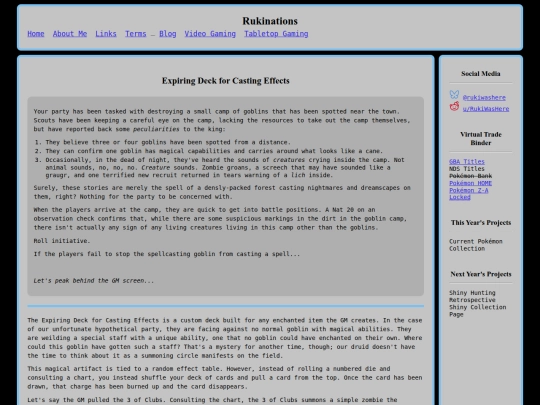Click the Shiny Hunting Retrospective entry
Image resolution: width=540 pixels, height=405 pixels.
coord(472,296)
